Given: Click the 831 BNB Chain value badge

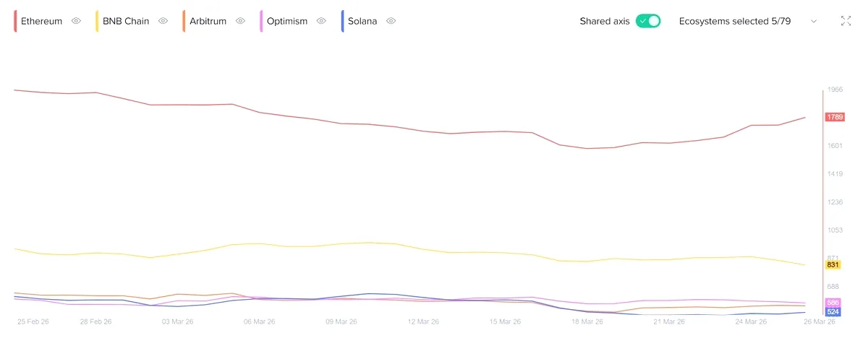Looking at the screenshot, I should point(833,265).
